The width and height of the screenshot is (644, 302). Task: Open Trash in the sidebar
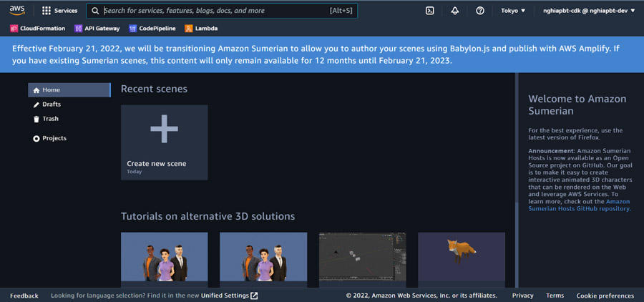(x=50, y=119)
